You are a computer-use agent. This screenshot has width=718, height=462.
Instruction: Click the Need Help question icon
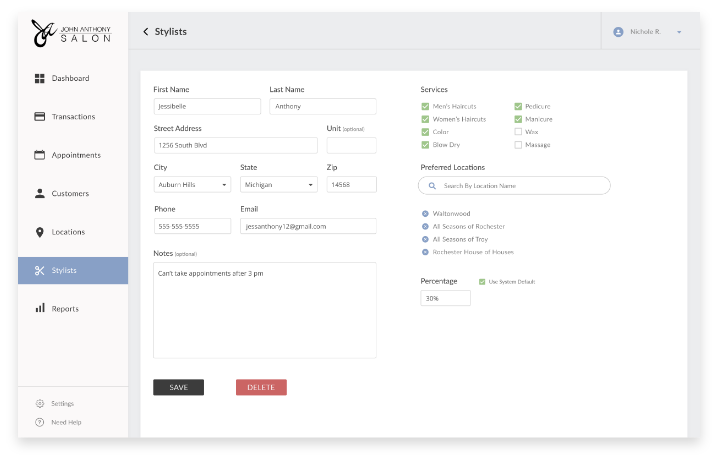pyautogui.click(x=40, y=422)
